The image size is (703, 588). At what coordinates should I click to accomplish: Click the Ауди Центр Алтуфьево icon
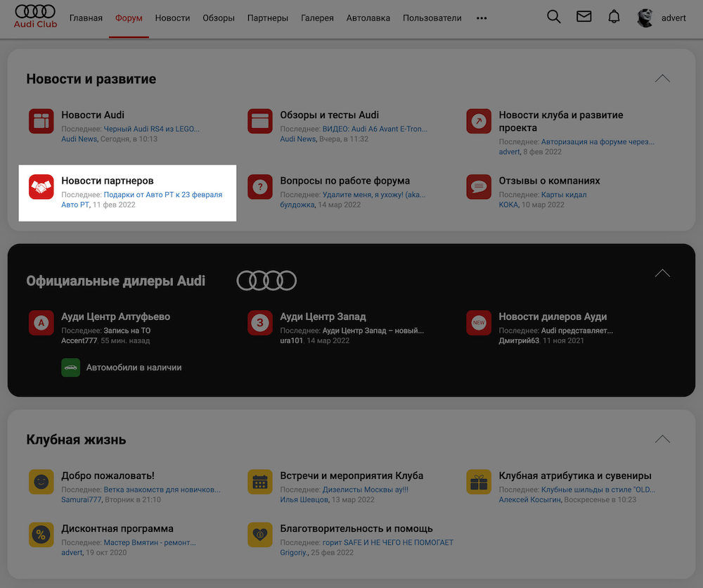pos(41,322)
